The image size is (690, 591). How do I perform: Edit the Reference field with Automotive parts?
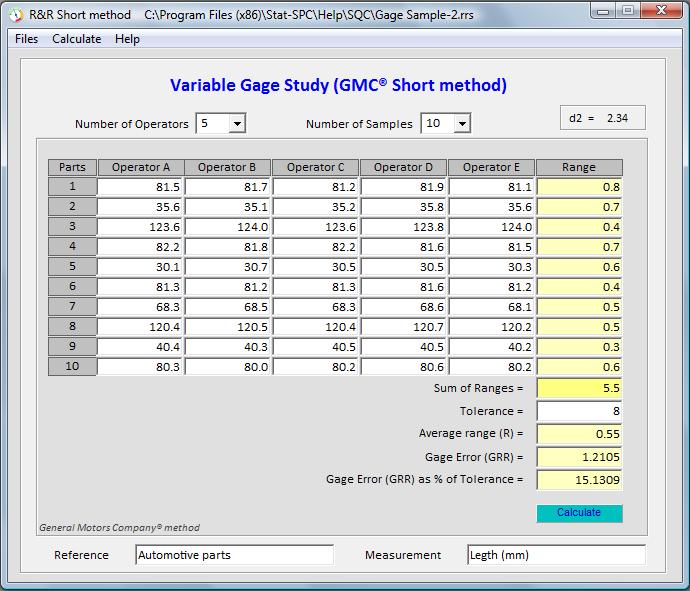234,555
